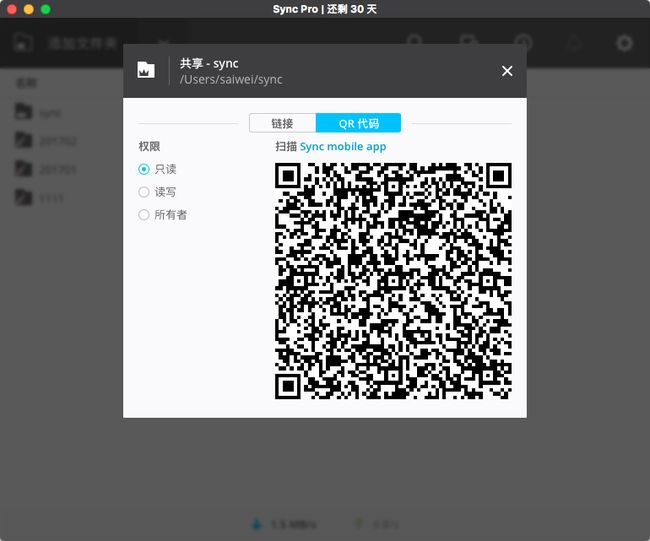Viewport: 650px width, 541px height.
Task: Click the blurred history clock icon
Action: [x=523, y=42]
